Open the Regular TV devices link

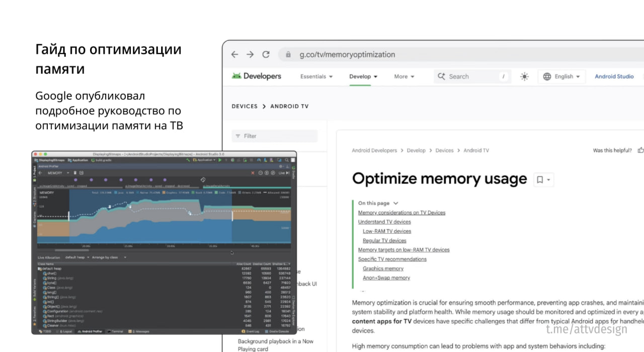pos(384,241)
